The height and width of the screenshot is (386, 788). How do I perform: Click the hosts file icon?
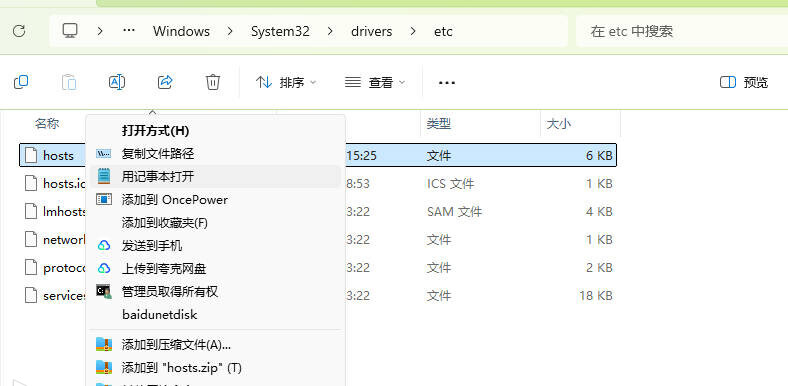coord(31,155)
